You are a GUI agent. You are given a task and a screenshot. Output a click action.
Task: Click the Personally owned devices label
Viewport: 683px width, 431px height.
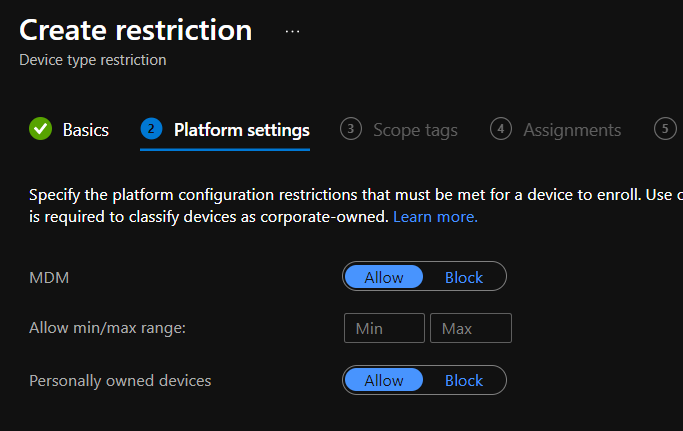click(120, 380)
